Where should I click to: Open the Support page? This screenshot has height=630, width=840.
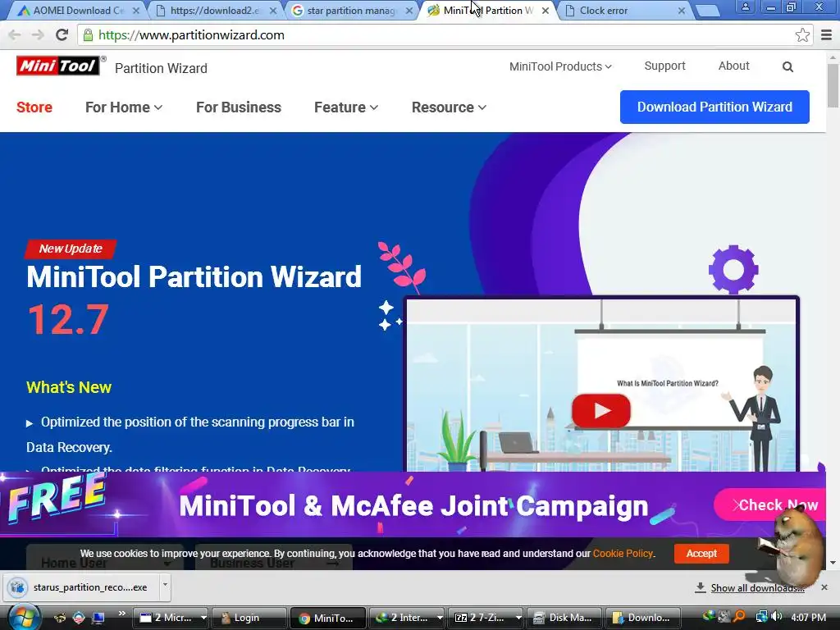664,66
